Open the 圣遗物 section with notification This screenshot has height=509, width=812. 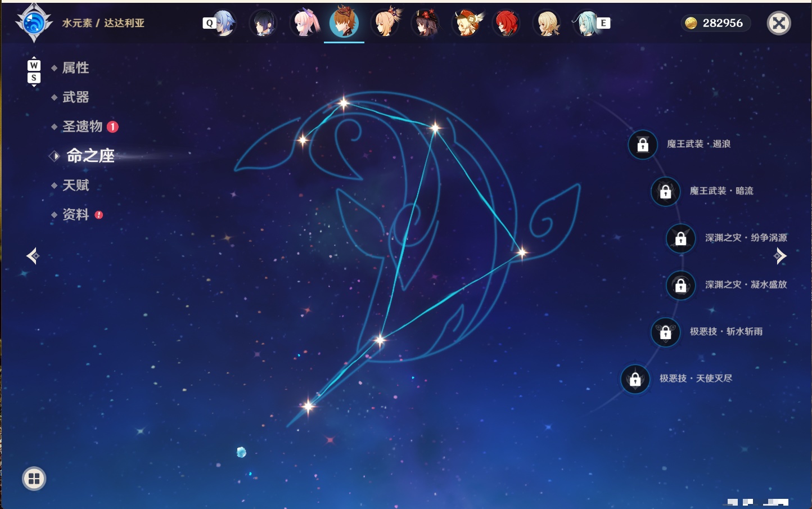[x=83, y=127]
